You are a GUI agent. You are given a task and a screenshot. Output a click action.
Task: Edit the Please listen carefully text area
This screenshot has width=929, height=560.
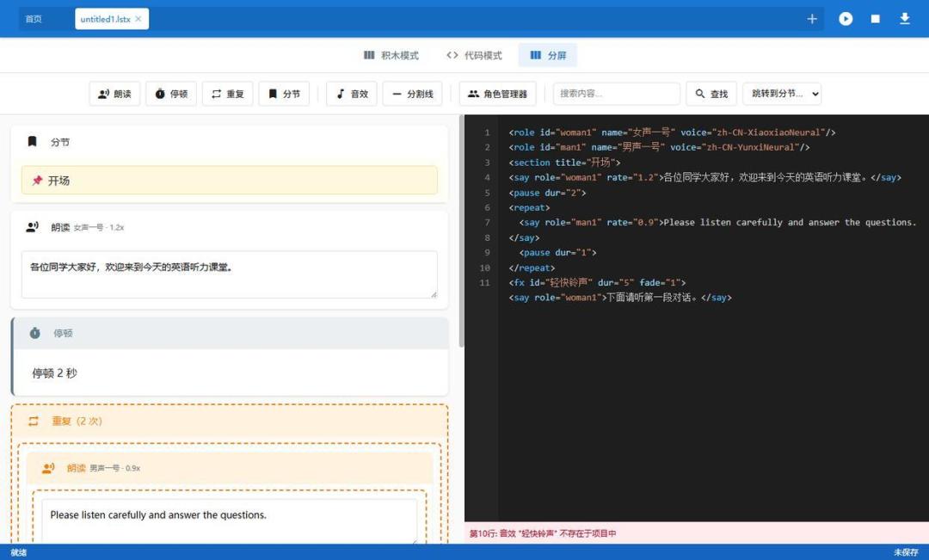pos(230,520)
